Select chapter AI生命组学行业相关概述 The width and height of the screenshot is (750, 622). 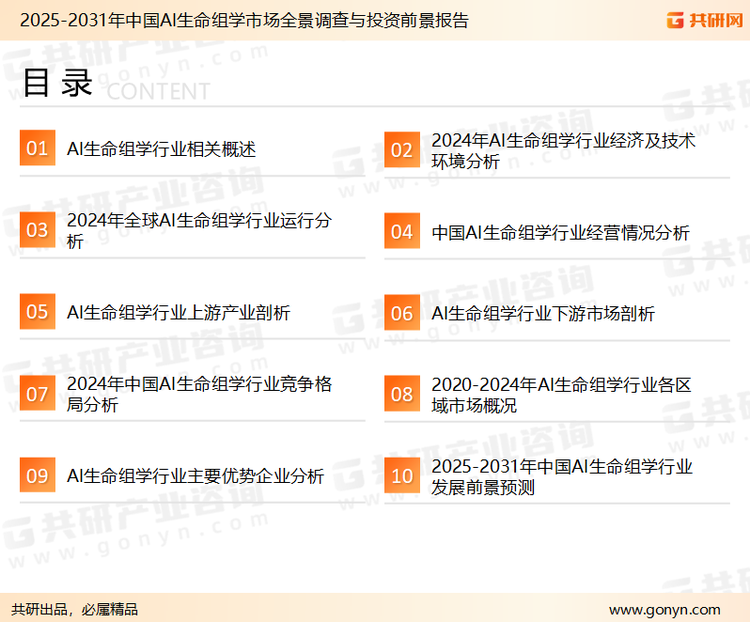pos(161,149)
